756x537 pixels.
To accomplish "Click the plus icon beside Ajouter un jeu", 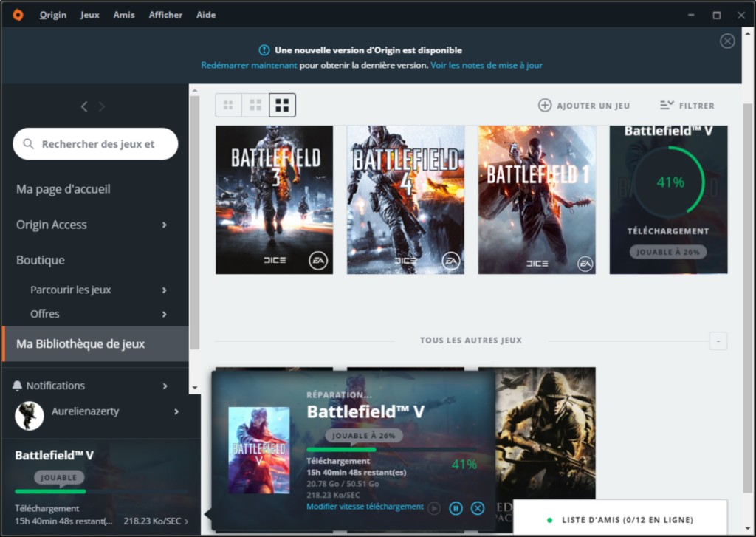I will [545, 105].
